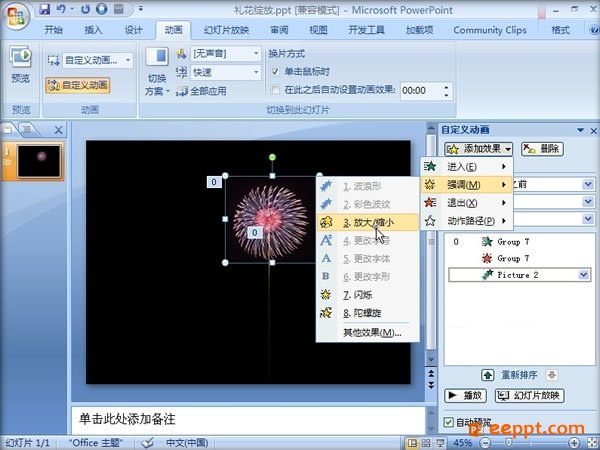Open the 添加效果 add effect dropdown
This screenshot has width=600, height=450.
click(479, 149)
